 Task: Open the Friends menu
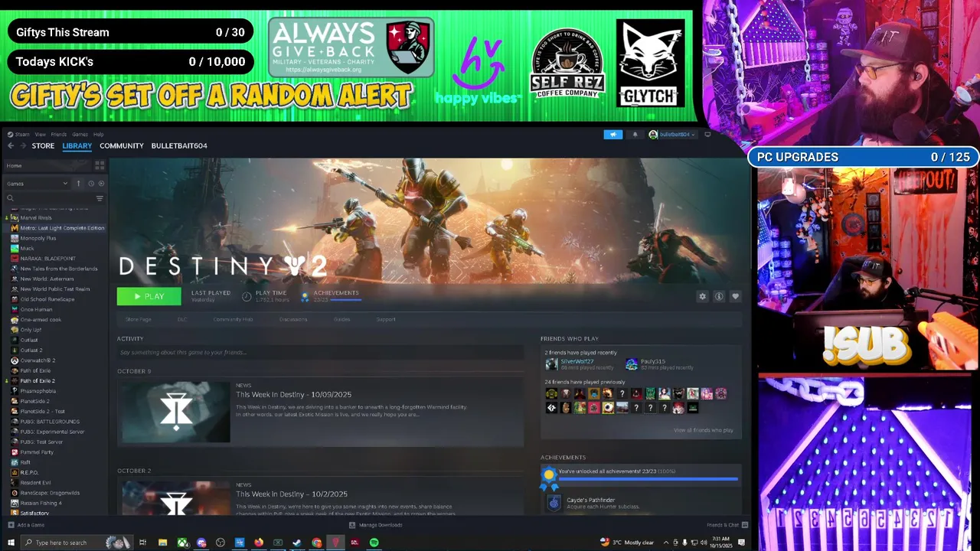click(59, 135)
